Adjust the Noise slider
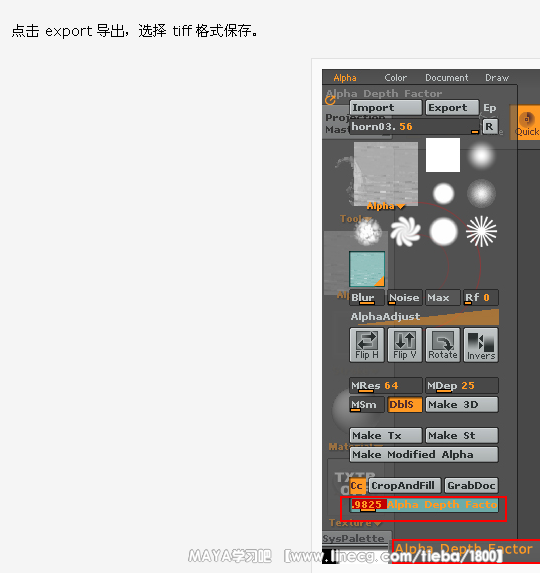 coord(405,297)
